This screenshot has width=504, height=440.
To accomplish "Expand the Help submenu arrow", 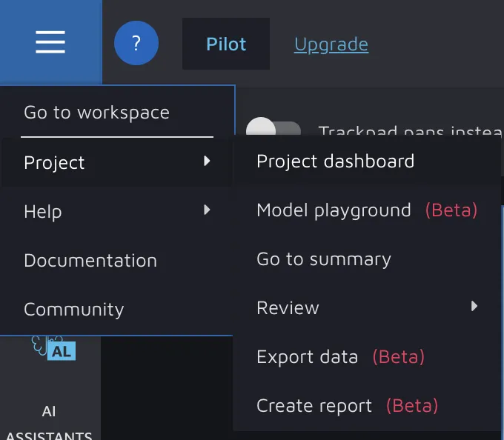I will 207,210.
